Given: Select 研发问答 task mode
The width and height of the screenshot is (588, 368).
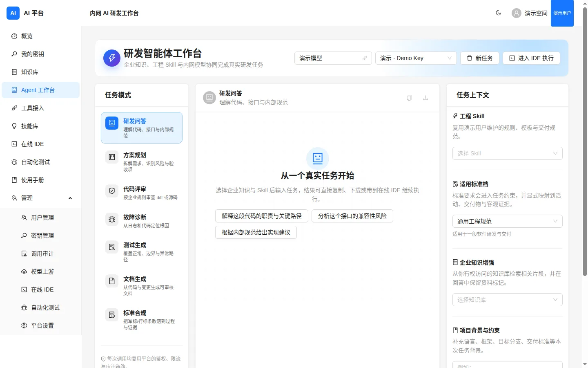Looking at the screenshot, I should tap(142, 128).
